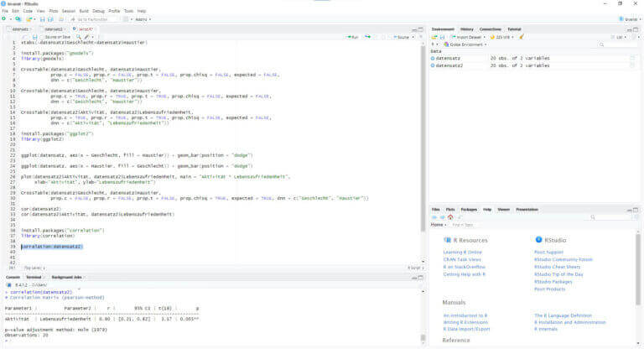The height and width of the screenshot is (349, 644).
Task: Open the memory usage dropdown
Action: [502, 37]
